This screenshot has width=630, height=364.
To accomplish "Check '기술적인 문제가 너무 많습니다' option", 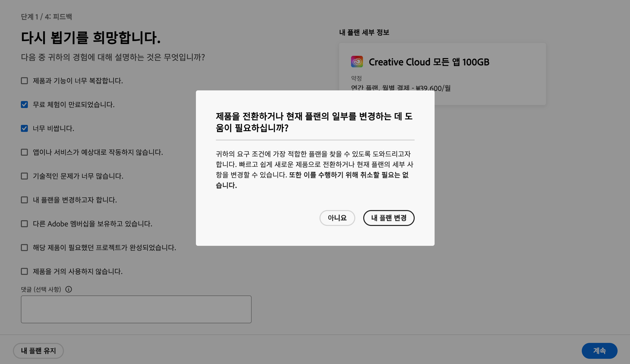I will pyautogui.click(x=24, y=176).
